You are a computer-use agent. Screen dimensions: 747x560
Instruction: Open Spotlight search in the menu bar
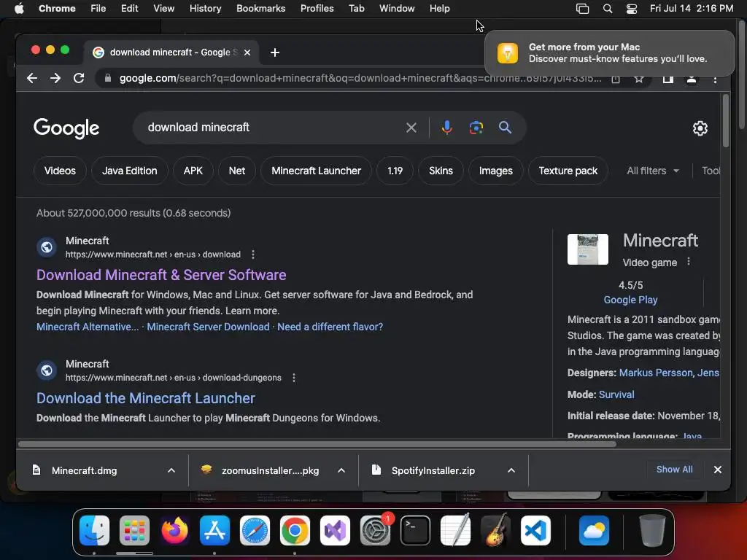(x=608, y=9)
